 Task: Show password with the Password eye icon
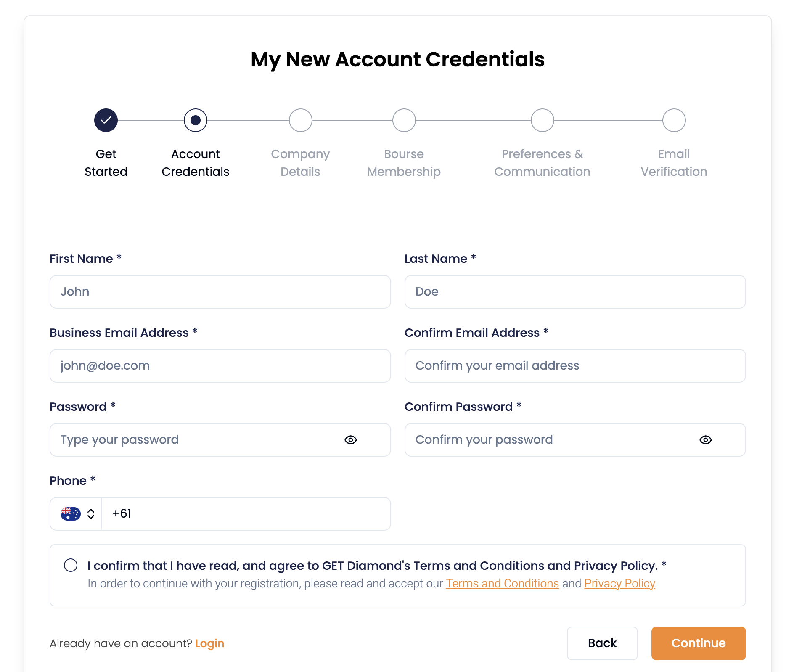pos(351,440)
